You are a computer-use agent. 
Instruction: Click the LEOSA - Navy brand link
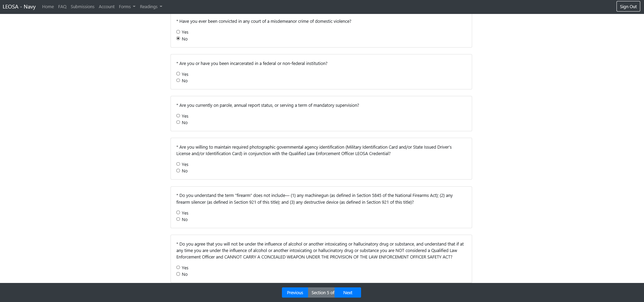click(19, 7)
